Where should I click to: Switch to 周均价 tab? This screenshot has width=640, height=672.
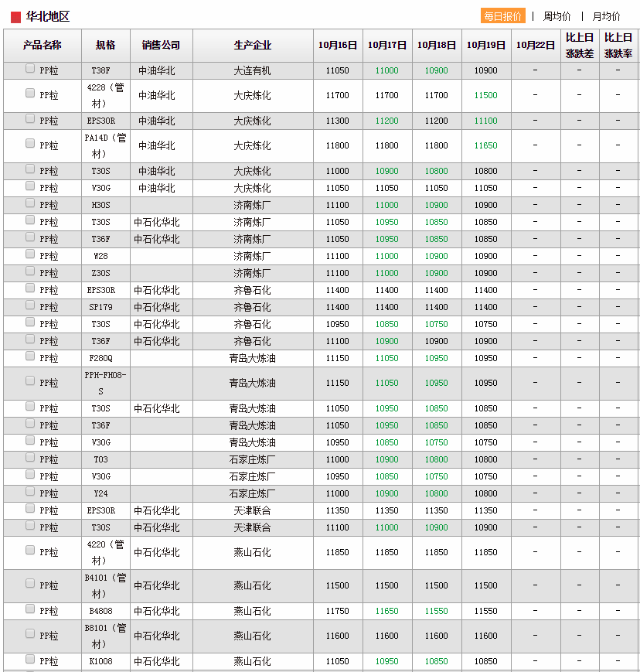click(x=557, y=16)
